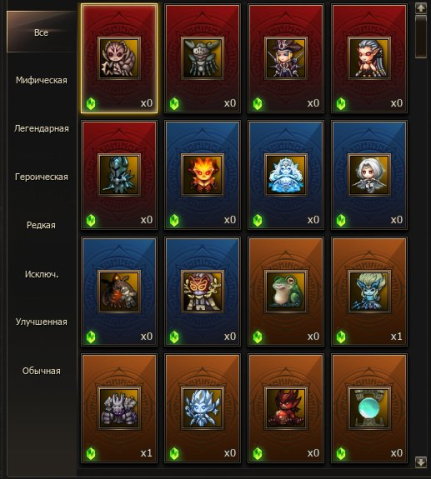Select the masked jester card
This screenshot has height=479, width=431.
pyautogui.click(x=202, y=292)
